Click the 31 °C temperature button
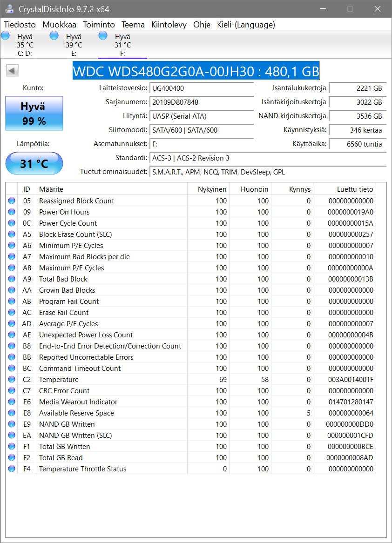The width and height of the screenshot is (392, 543). 34,163
